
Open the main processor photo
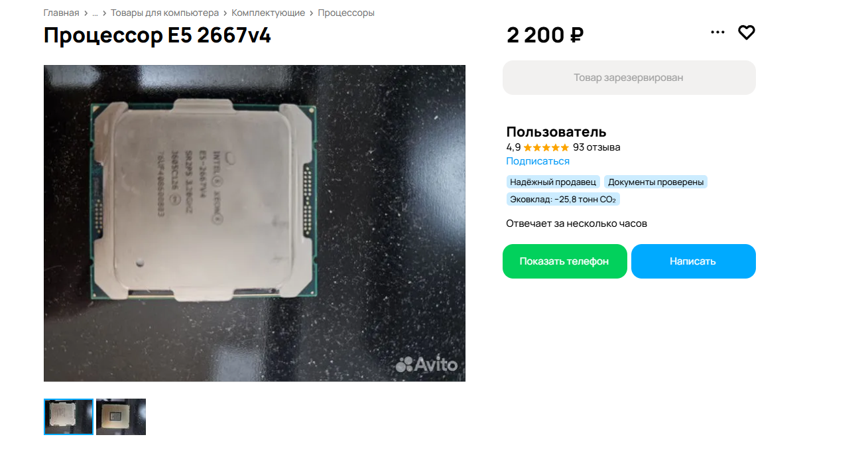click(x=255, y=223)
